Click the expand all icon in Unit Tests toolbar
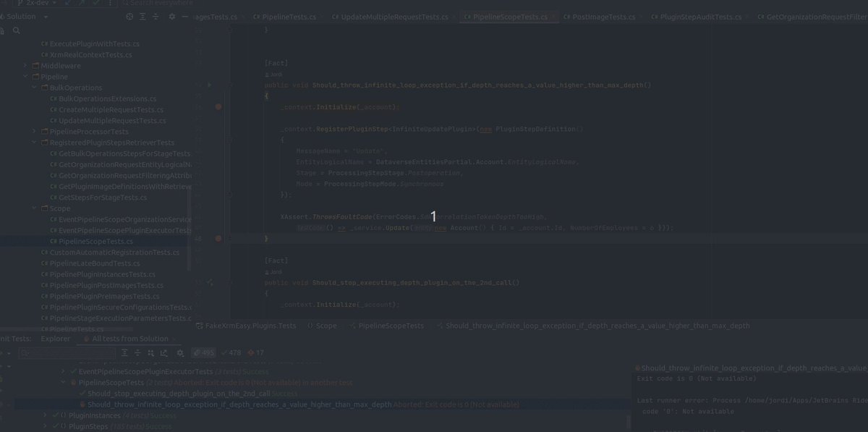The image size is (868, 432). [x=125, y=353]
